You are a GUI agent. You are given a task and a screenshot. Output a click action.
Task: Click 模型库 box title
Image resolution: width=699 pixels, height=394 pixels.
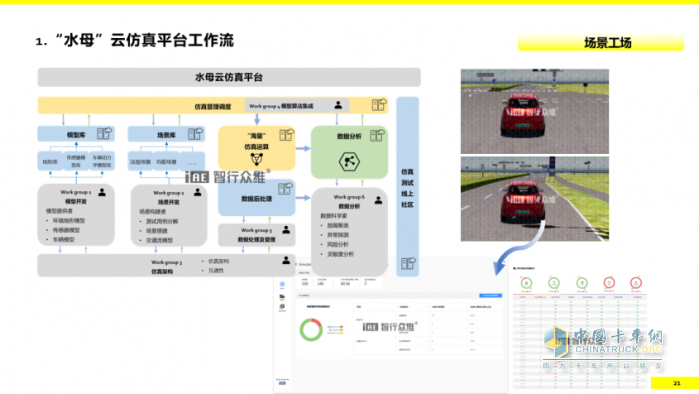pos(76,135)
